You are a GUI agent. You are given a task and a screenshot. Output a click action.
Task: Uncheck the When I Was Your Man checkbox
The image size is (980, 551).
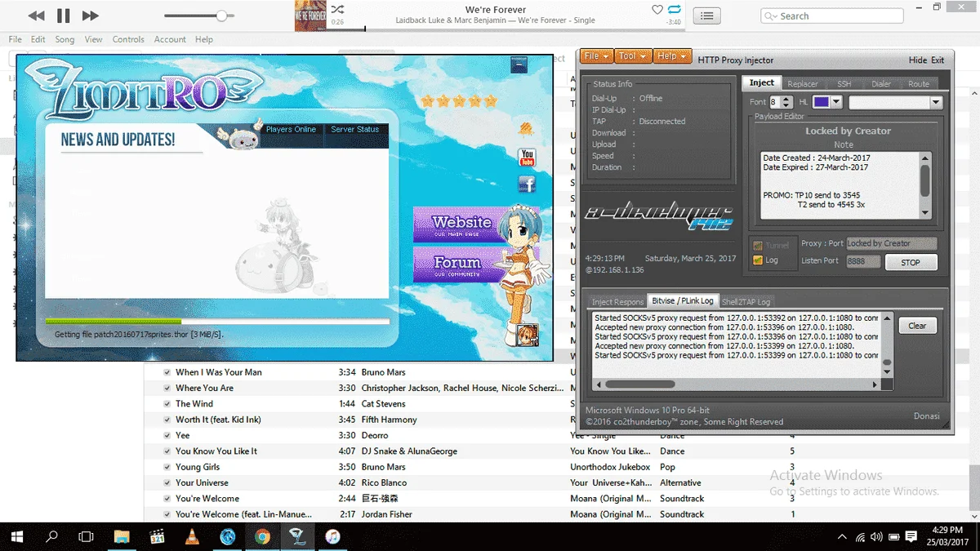[x=167, y=372]
